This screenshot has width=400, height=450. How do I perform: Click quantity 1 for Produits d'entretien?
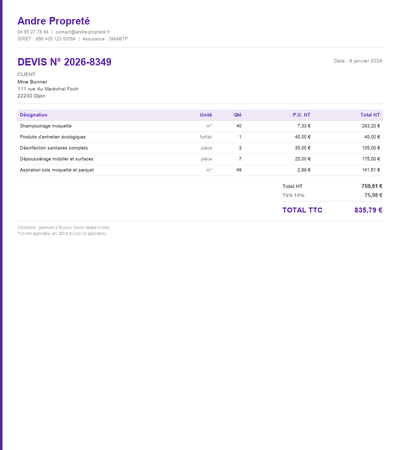240,137
